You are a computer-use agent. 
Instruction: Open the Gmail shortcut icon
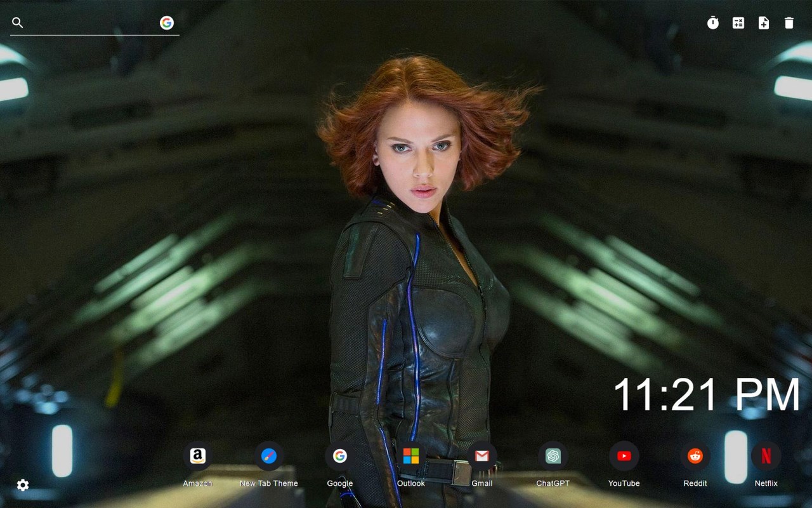tap(482, 456)
